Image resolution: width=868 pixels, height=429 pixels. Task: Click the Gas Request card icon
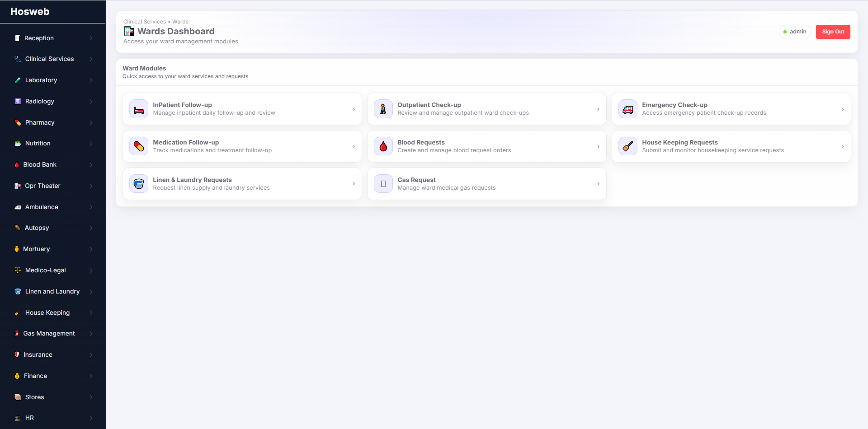[383, 184]
